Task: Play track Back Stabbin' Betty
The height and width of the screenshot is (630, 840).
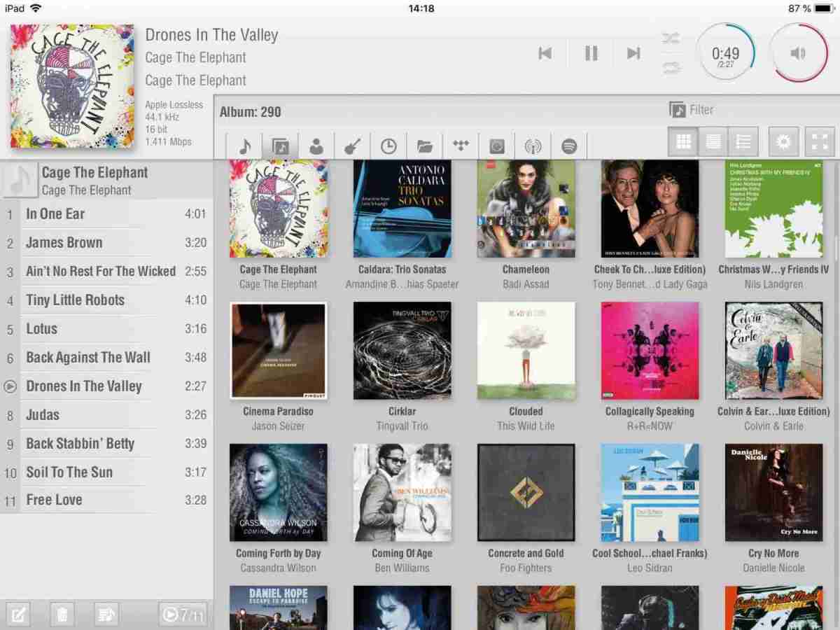Action: [x=106, y=444]
